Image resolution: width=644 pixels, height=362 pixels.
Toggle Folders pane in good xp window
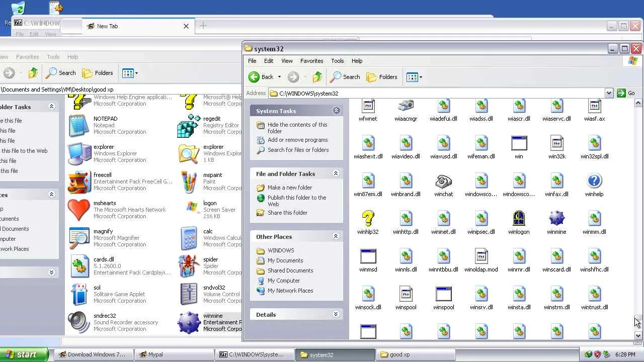click(98, 73)
